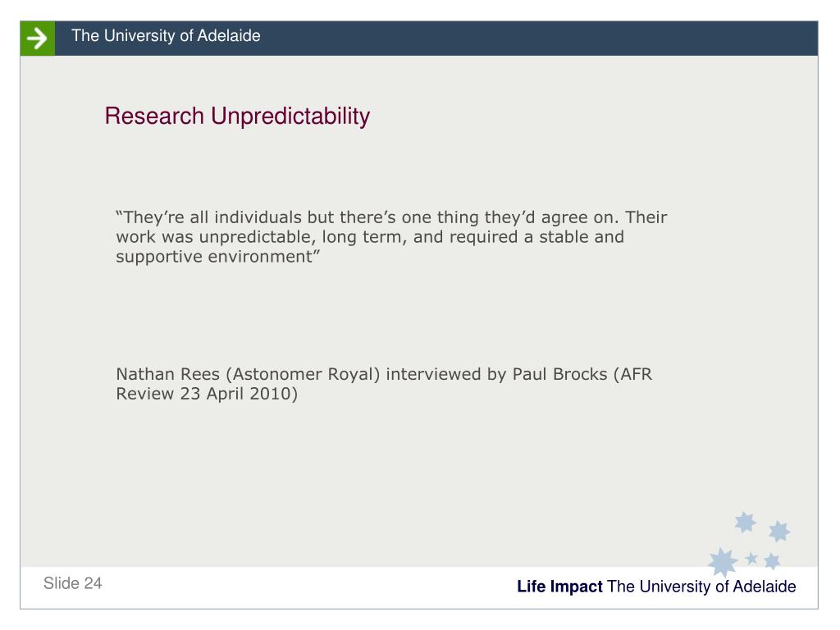Select the header text The University of Adelaide
This screenshot has height=630, width=840.
[166, 36]
